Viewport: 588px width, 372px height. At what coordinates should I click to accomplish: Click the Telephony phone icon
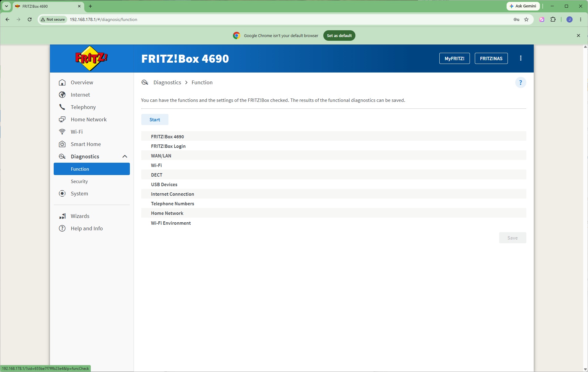pos(62,107)
